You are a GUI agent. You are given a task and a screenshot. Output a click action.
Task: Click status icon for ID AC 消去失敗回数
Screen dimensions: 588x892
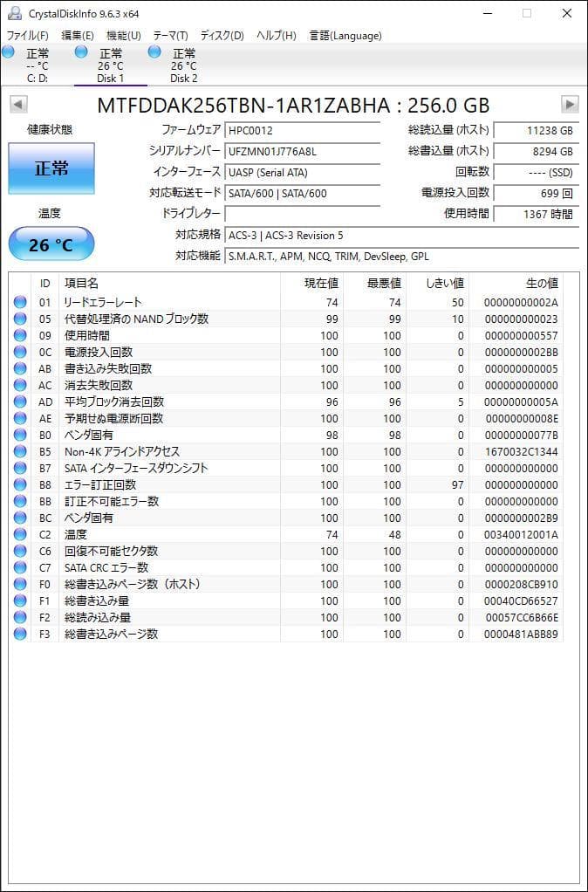pos(20,385)
